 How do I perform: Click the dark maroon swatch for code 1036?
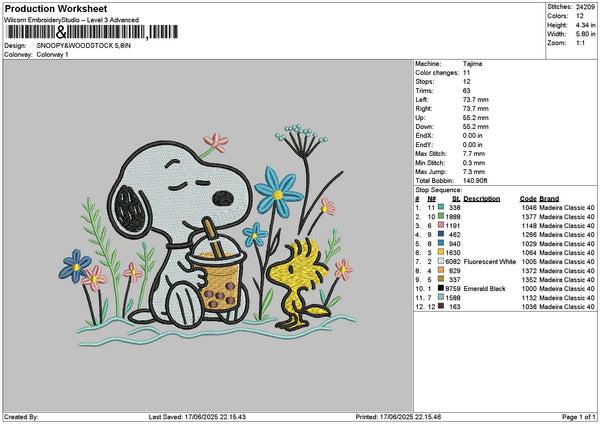click(441, 306)
